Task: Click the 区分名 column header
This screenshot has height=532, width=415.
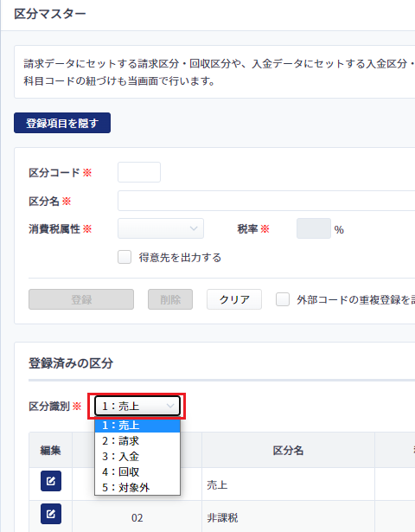Action: (x=288, y=450)
